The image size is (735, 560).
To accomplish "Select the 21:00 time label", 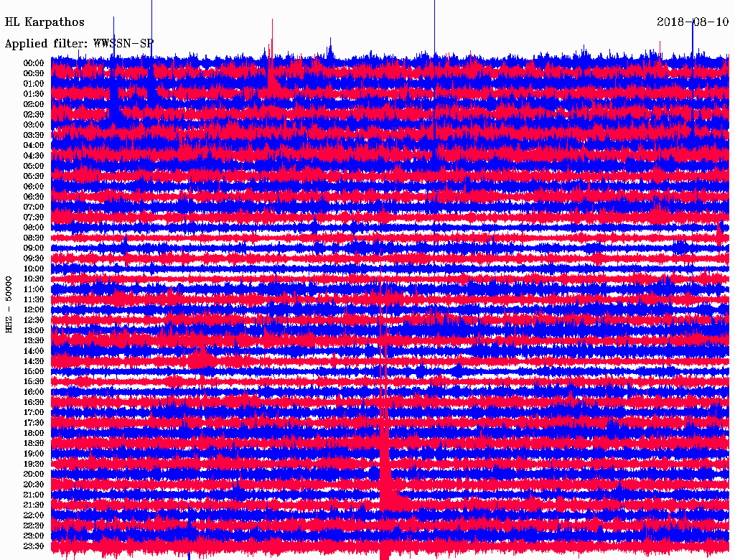I will 34,495.
